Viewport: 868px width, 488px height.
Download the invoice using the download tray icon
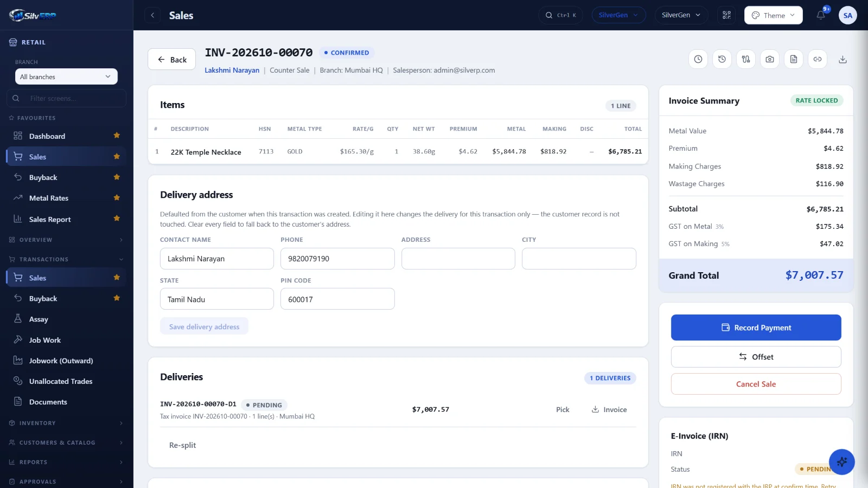click(843, 59)
